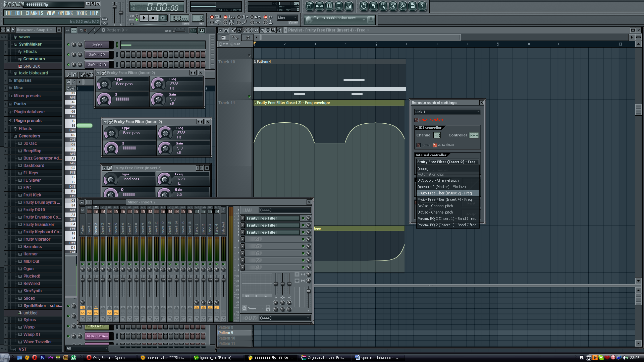Select Pattern 9 in playlist pattern list
Image resolution: width=644 pixels, height=362 pixels.
point(234,333)
